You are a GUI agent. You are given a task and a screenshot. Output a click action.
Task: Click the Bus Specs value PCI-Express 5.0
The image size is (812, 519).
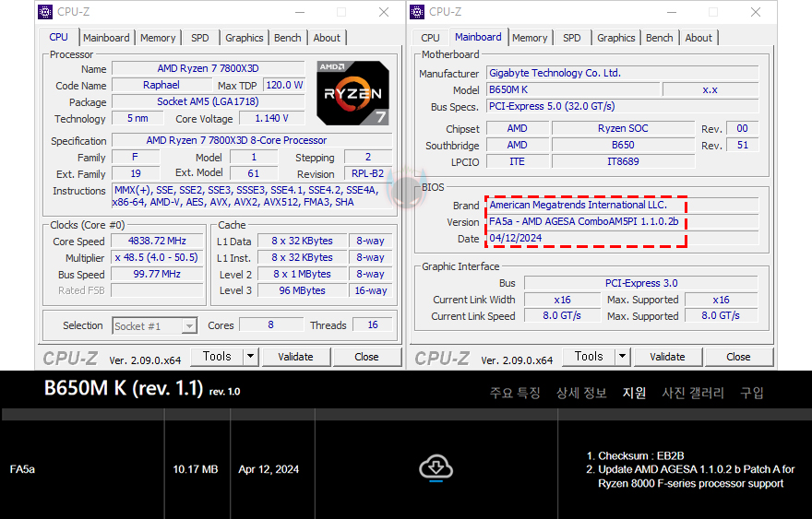pyautogui.click(x=623, y=106)
